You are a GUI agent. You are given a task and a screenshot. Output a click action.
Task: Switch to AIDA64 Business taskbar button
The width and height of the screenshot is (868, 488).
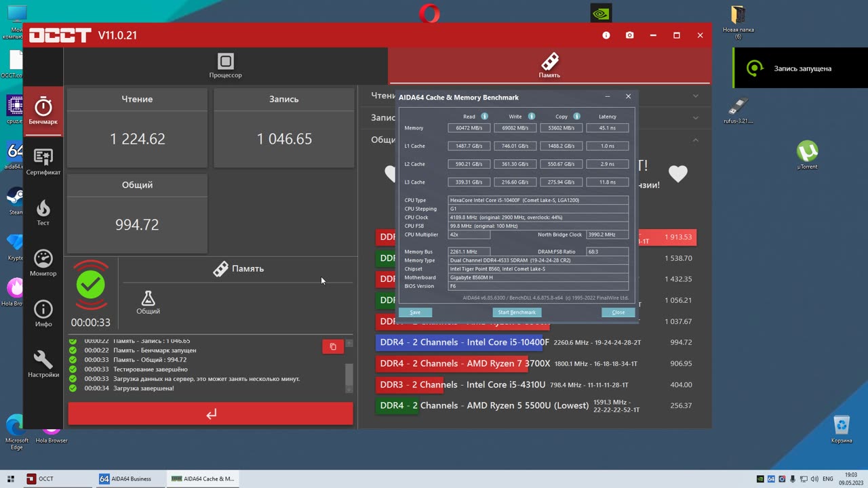[x=130, y=479]
